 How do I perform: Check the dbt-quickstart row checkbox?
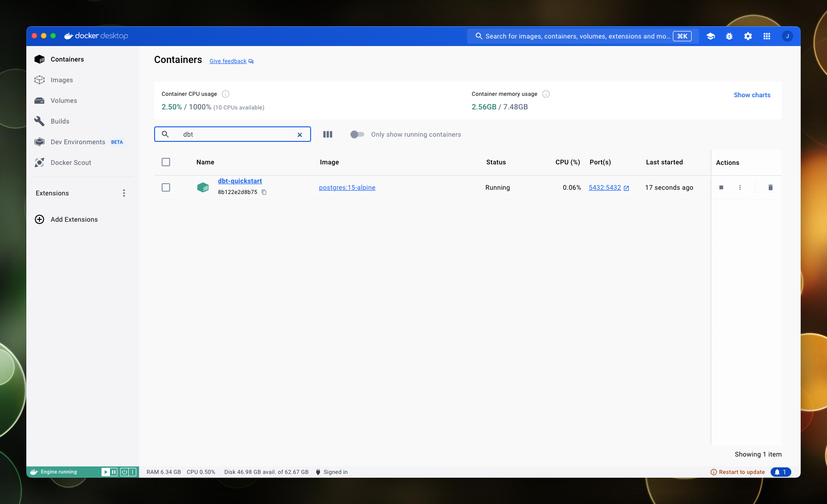[166, 187]
